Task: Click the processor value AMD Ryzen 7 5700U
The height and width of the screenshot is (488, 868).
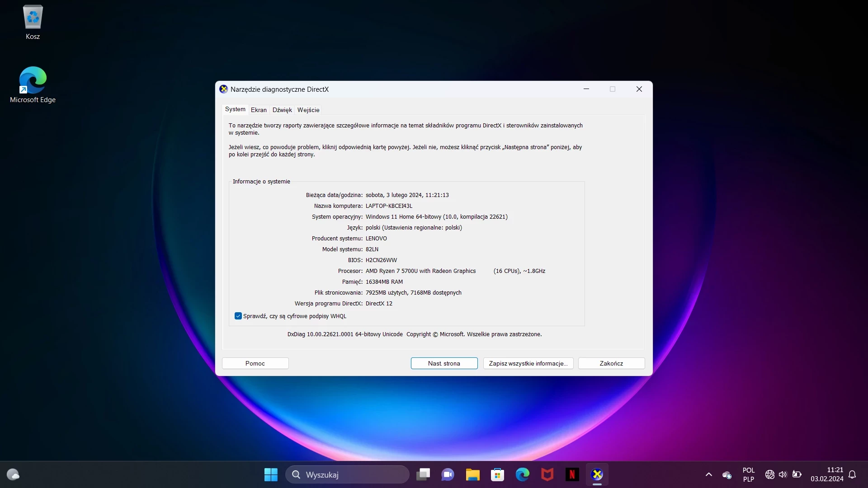Action: coord(420,271)
